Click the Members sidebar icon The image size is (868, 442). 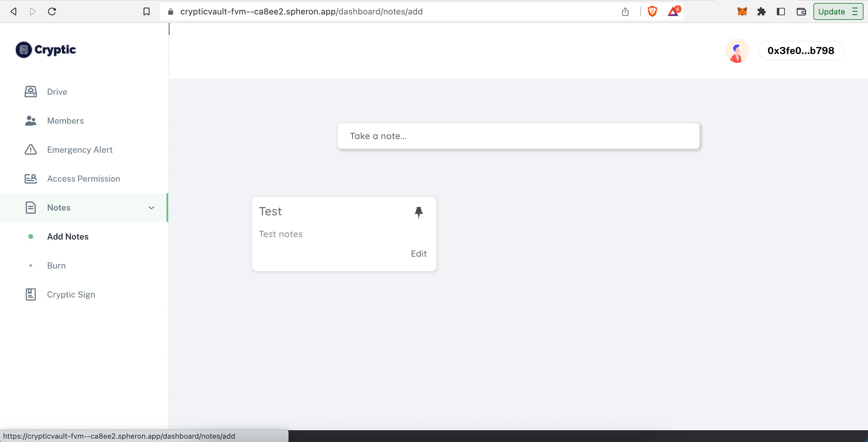pos(30,120)
